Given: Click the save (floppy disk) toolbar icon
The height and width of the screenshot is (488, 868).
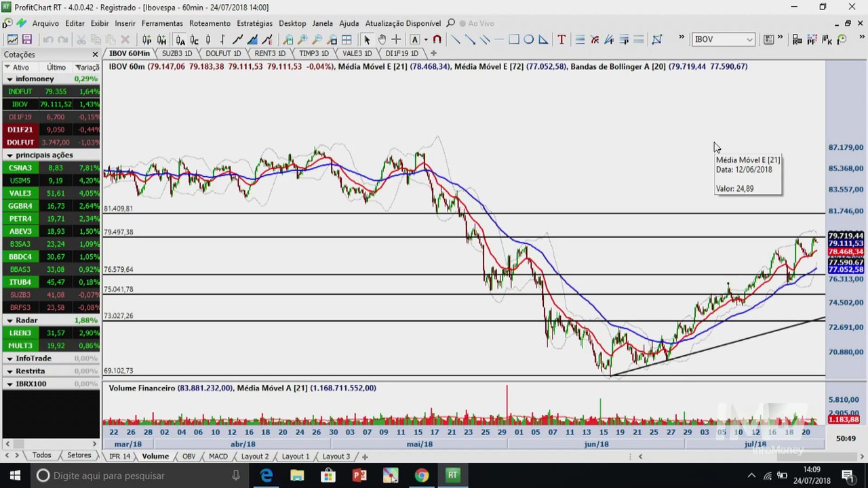Looking at the screenshot, I should [x=27, y=39].
